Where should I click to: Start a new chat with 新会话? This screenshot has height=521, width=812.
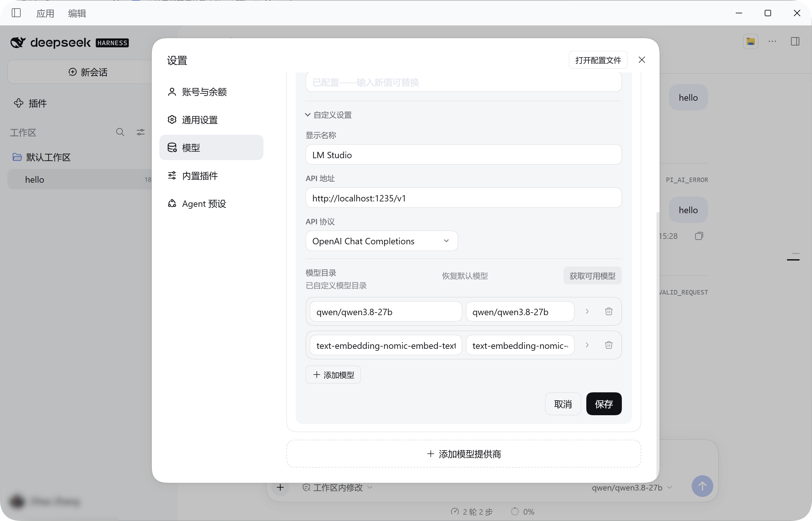[88, 72]
